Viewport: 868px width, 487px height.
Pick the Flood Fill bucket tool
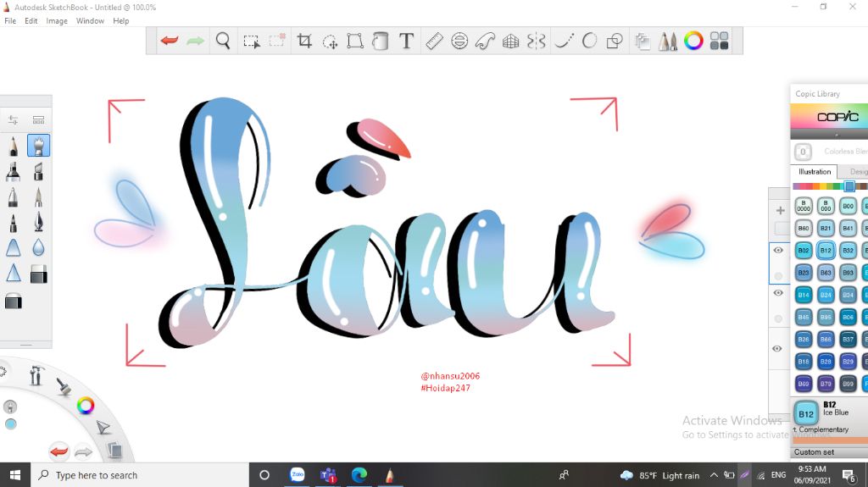pyautogui.click(x=381, y=41)
